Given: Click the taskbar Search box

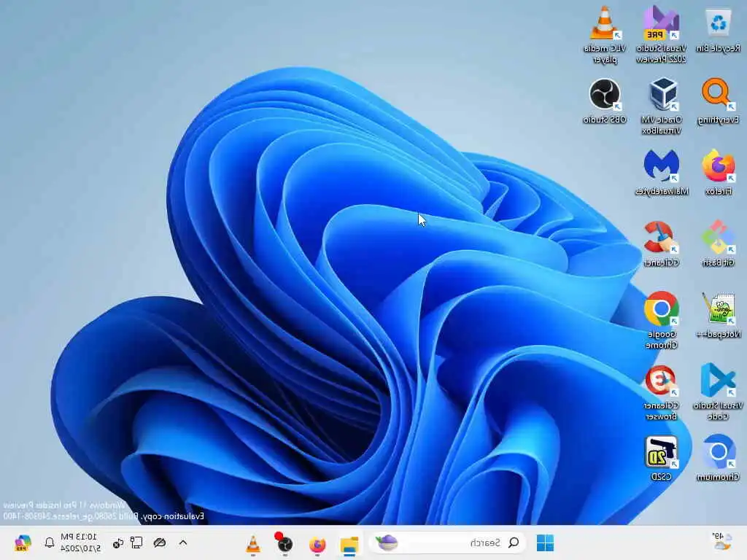Looking at the screenshot, I should [448, 542].
